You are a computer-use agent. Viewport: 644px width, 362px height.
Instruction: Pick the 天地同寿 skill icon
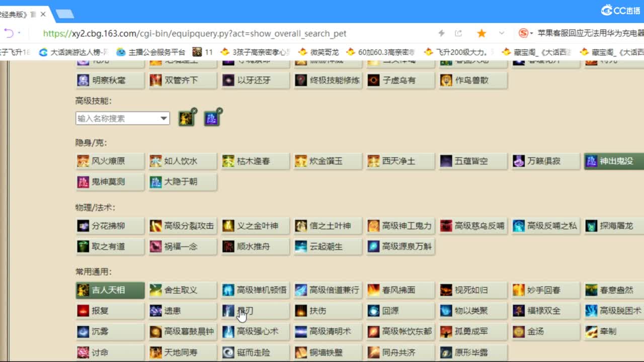(x=156, y=352)
